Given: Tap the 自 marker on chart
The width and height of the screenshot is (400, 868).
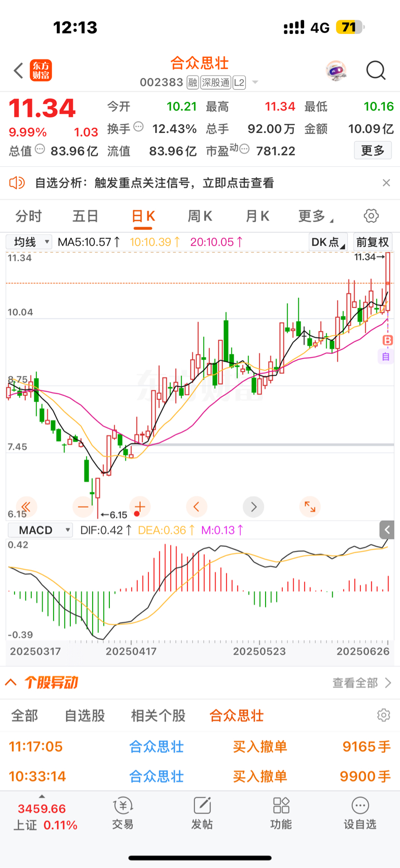Looking at the screenshot, I should [x=386, y=357].
